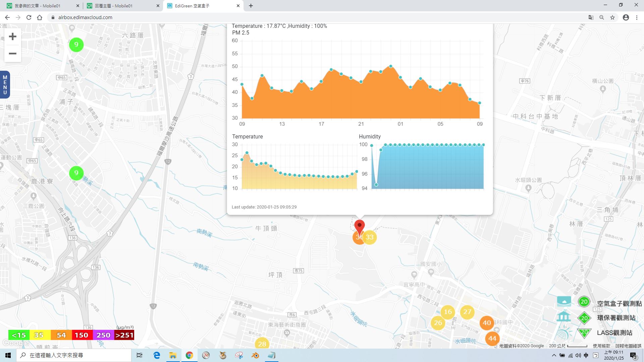Open the zoom magnifier in address bar
The width and height of the screenshot is (644, 362).
tap(602, 17)
